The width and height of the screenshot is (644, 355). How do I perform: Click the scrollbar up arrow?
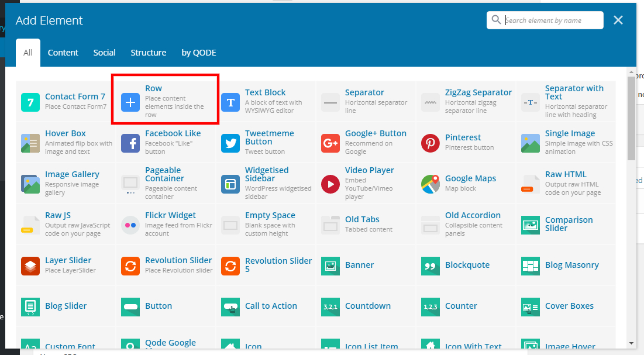tap(631, 73)
